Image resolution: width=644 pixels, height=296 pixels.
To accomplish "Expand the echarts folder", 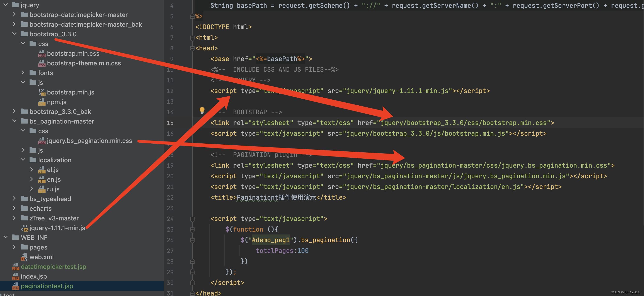I will (x=14, y=208).
